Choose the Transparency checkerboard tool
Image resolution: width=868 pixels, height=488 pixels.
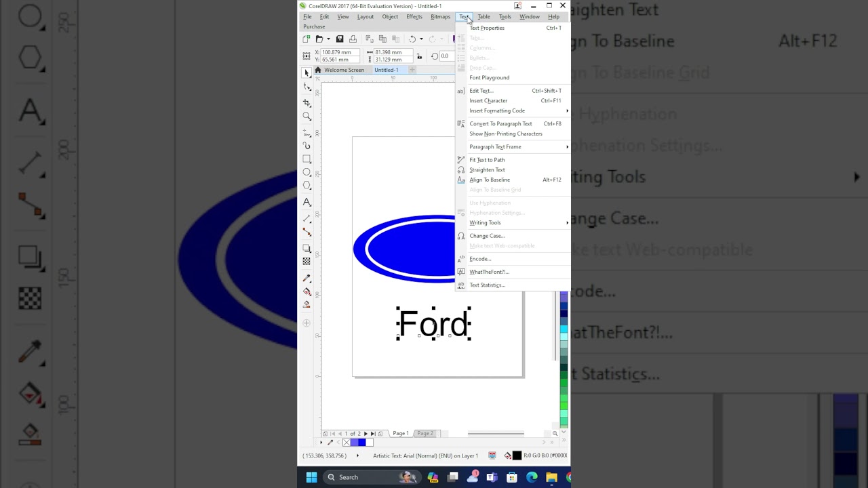(x=307, y=261)
